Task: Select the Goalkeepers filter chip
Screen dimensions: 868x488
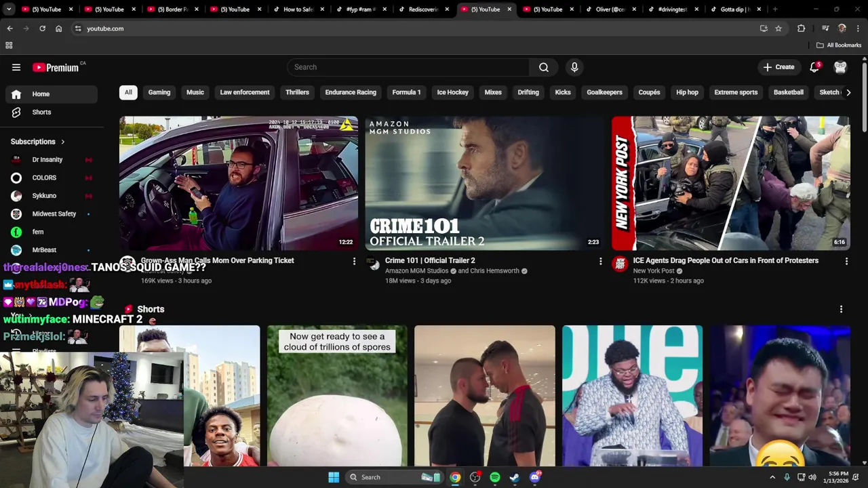Action: pyautogui.click(x=604, y=92)
